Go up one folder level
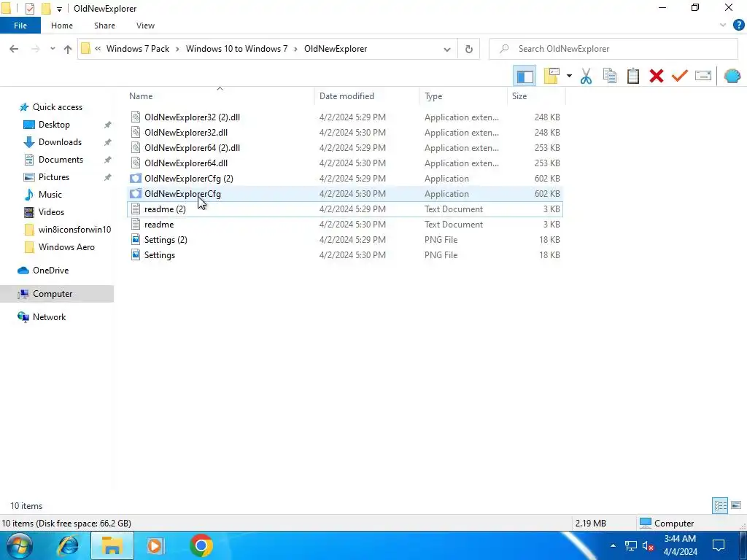The height and width of the screenshot is (560, 747). click(x=68, y=49)
